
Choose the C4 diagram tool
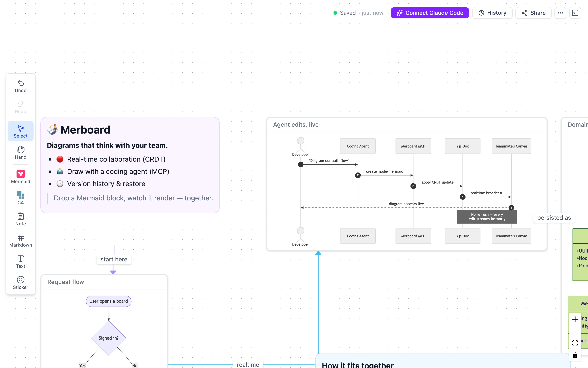[x=21, y=198]
